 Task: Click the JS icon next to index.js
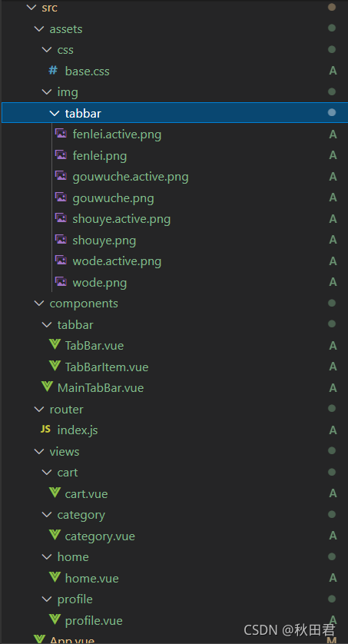click(x=45, y=429)
